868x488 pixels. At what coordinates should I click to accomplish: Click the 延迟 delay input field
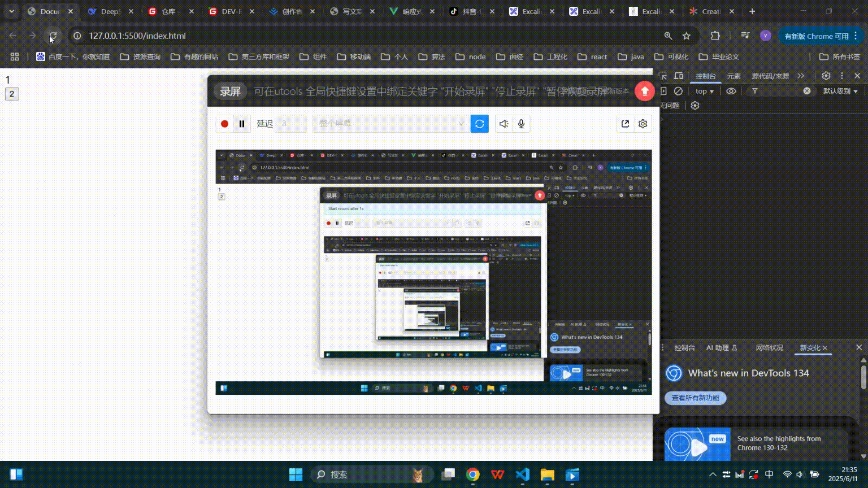[290, 124]
